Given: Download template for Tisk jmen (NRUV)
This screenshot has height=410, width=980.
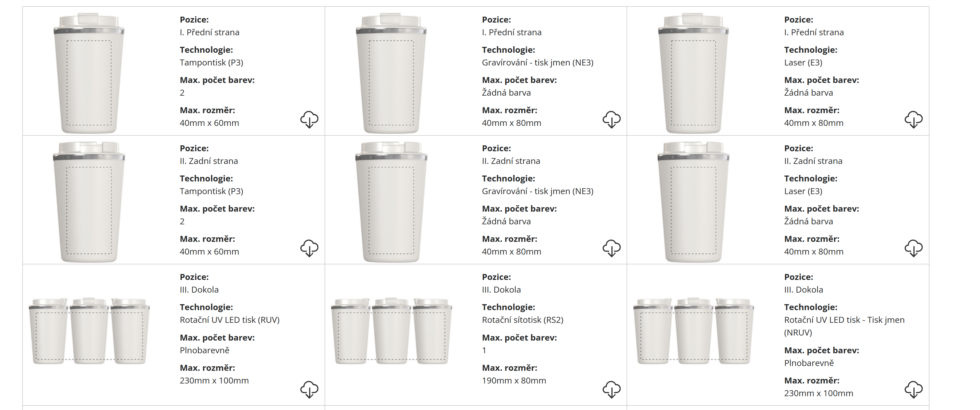Looking at the screenshot, I should click(x=913, y=389).
